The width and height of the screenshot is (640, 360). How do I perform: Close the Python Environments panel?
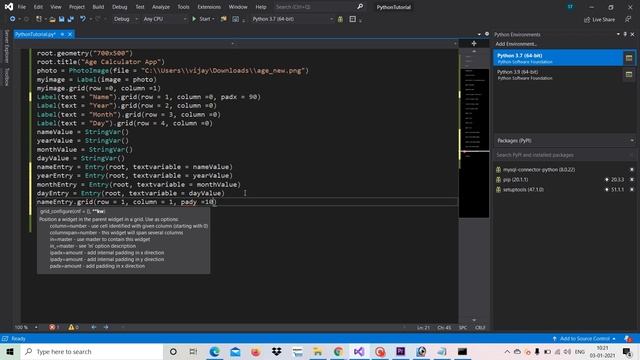pos(633,34)
